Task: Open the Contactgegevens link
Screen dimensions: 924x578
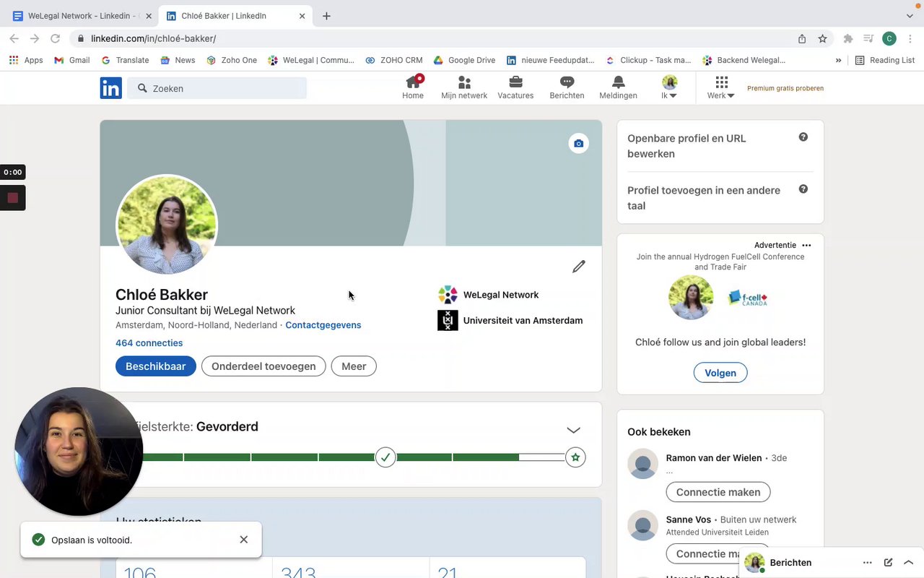Action: 323,325
